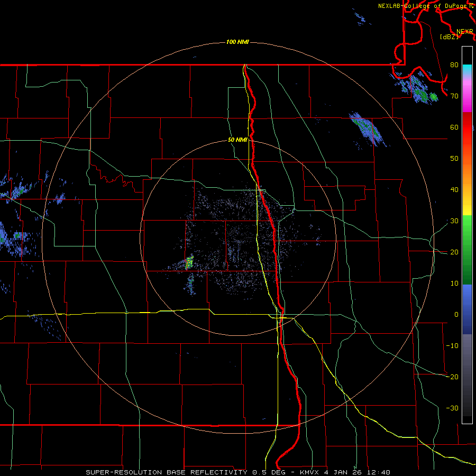This screenshot has width=476, height=476.
Task: Click the 30 value on the color scale
Action: pyautogui.click(x=454, y=221)
